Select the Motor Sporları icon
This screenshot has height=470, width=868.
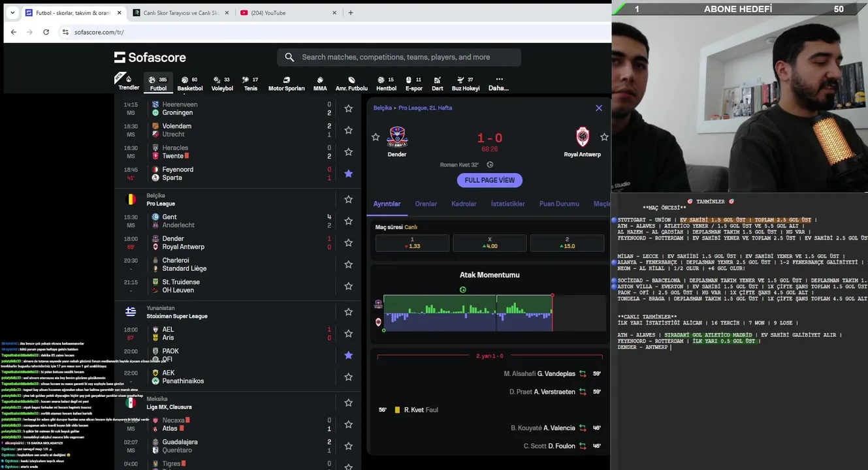(x=286, y=83)
